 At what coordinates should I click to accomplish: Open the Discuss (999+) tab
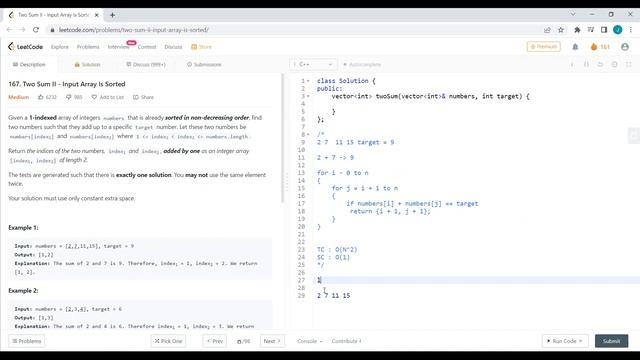click(146, 64)
